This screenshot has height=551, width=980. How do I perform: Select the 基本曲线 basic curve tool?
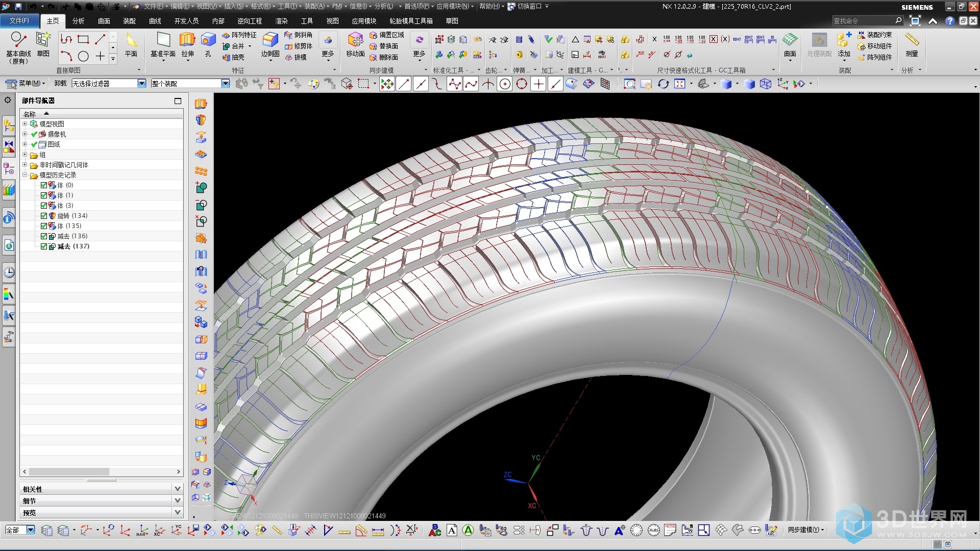(x=18, y=47)
